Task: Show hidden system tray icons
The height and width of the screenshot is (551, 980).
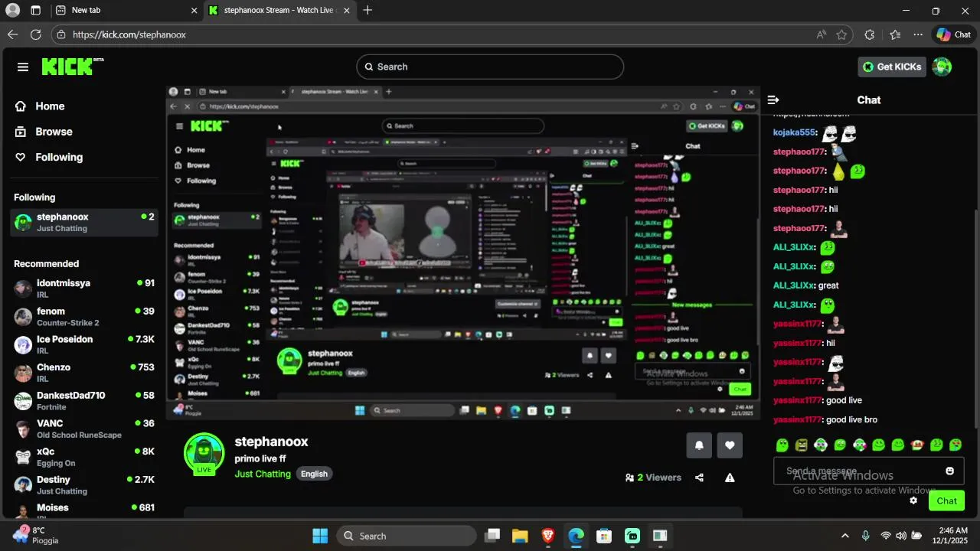Action: pos(845,536)
